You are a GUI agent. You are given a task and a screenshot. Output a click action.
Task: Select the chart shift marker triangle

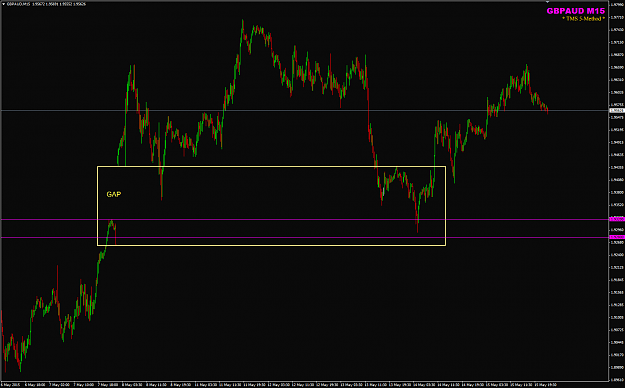[x=547, y=2]
